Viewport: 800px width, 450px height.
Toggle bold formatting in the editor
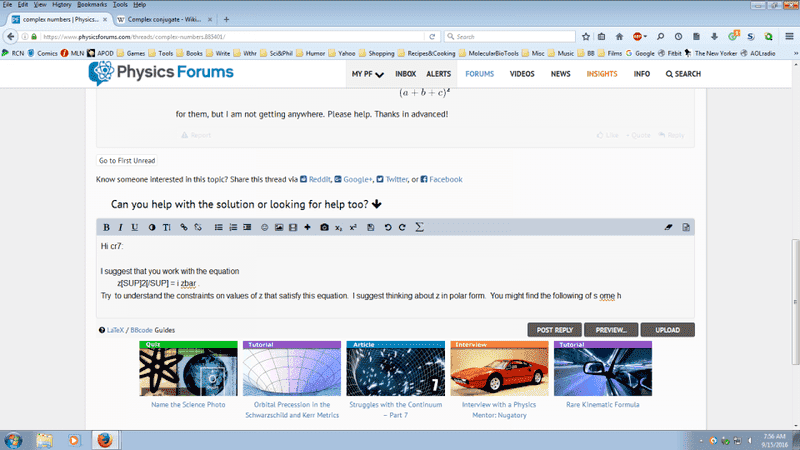106,227
